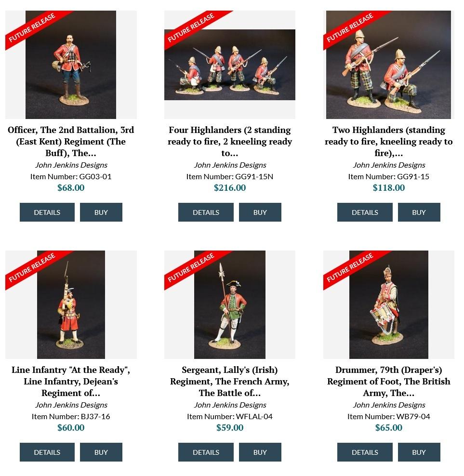Click the Sergeant, Lally's (Irish) Regiment title

229,381
